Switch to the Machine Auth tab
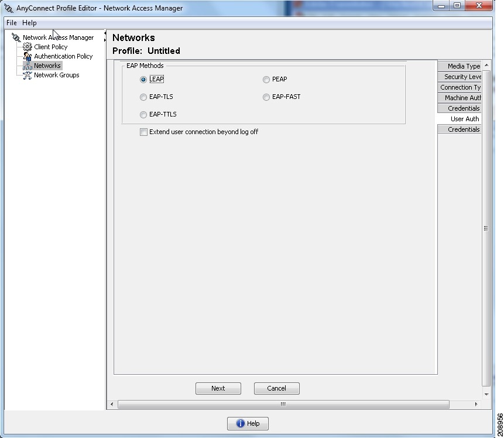 click(x=460, y=98)
